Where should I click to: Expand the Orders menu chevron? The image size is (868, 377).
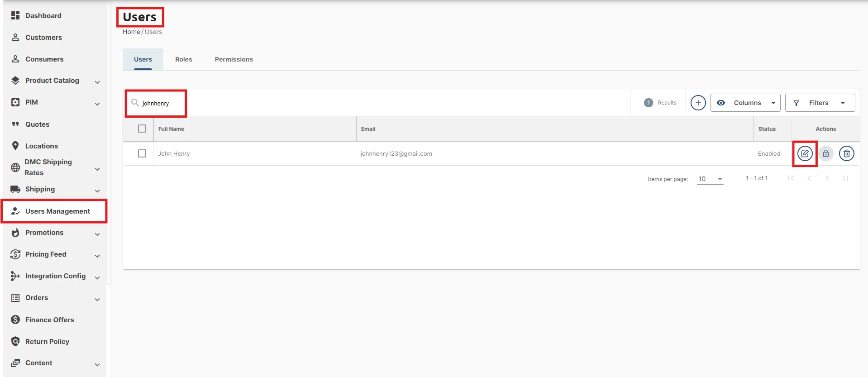(97, 299)
